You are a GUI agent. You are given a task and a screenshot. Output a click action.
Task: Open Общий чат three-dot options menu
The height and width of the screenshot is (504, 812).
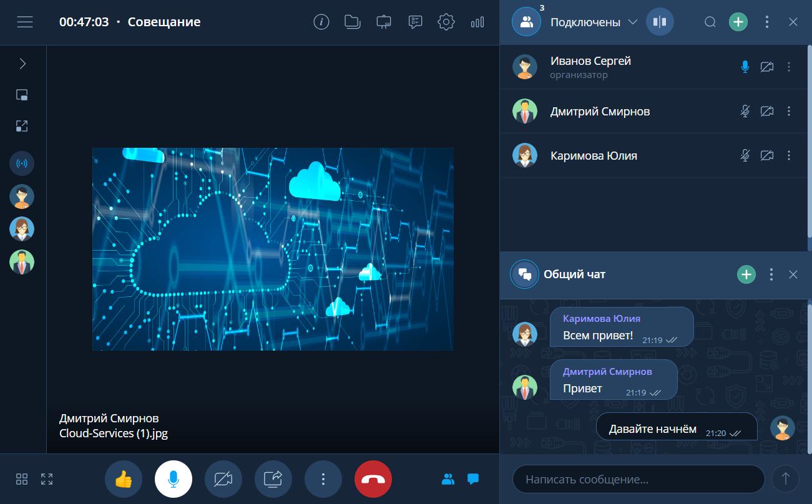tap(771, 274)
